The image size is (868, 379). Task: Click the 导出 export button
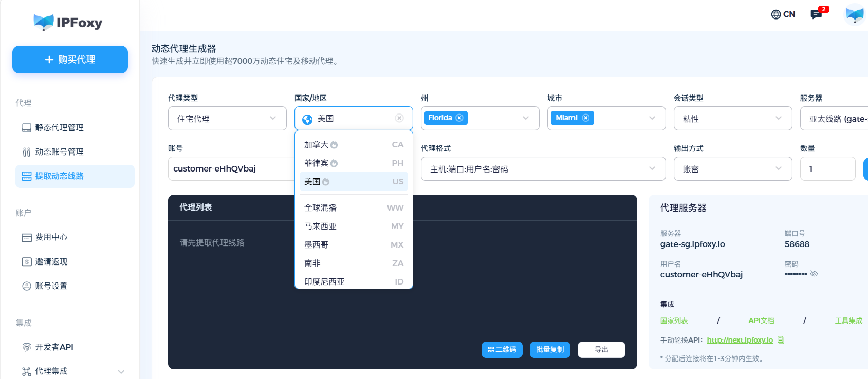coord(601,350)
